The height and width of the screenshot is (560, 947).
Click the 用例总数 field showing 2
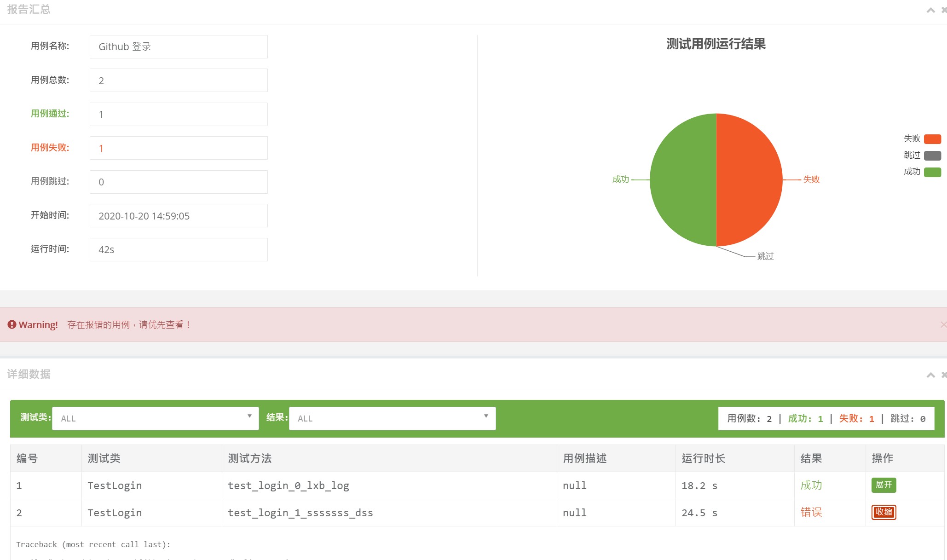click(x=179, y=81)
